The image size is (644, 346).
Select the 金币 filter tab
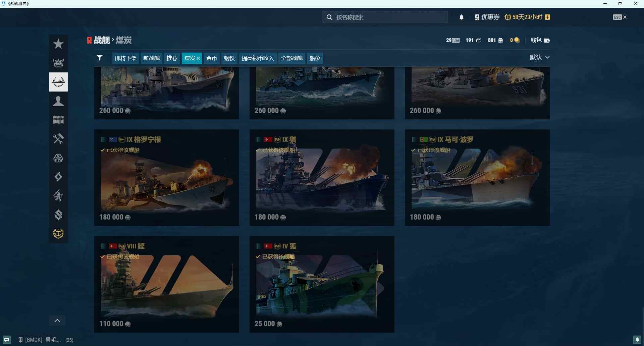[211, 58]
